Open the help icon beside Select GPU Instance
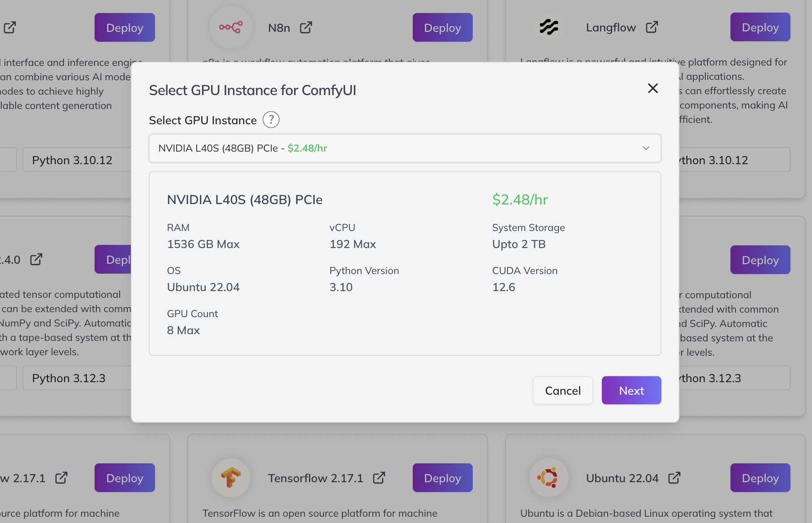Screen dimensions: 812x523 point(271,120)
